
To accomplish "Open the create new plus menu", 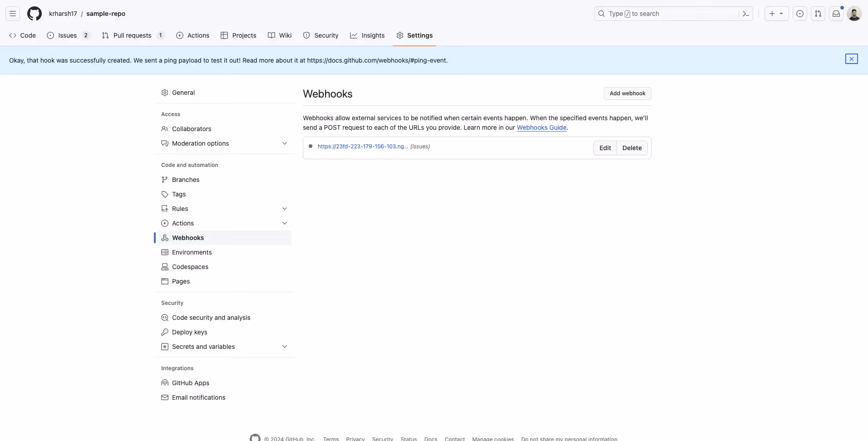I will click(776, 14).
